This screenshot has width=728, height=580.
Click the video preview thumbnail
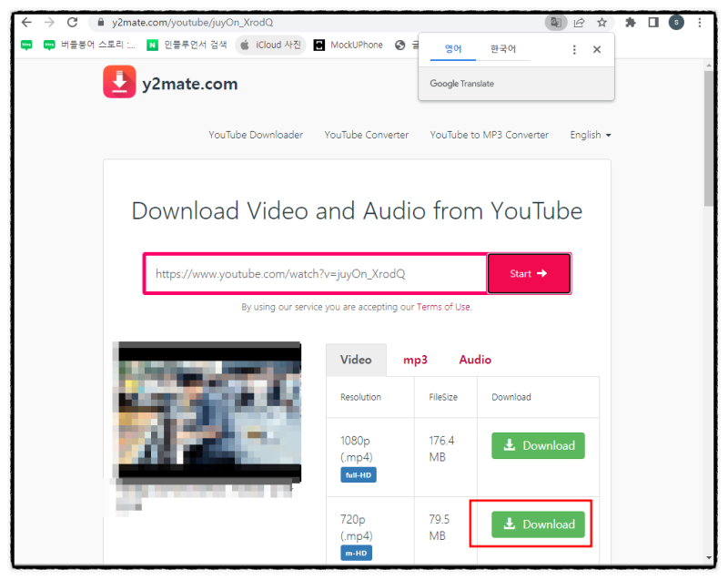tap(207, 412)
